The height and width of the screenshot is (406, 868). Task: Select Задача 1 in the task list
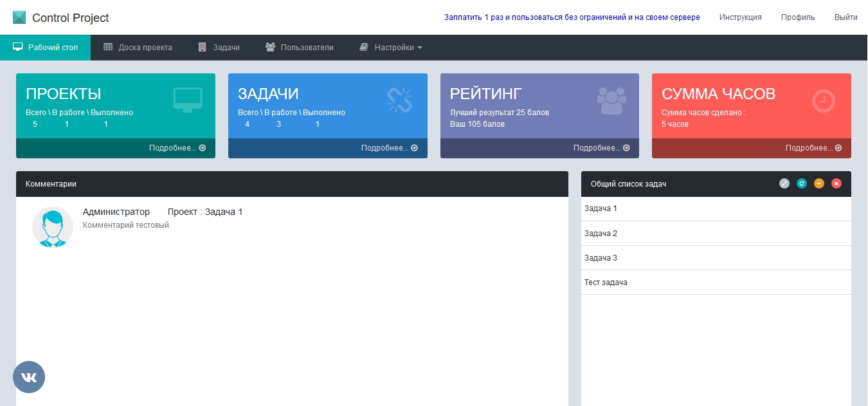click(716, 209)
